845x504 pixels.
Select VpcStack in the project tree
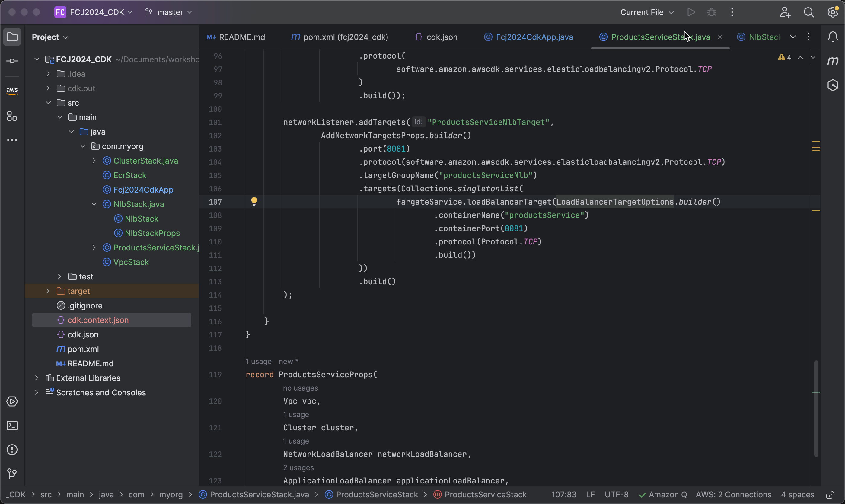tap(131, 262)
